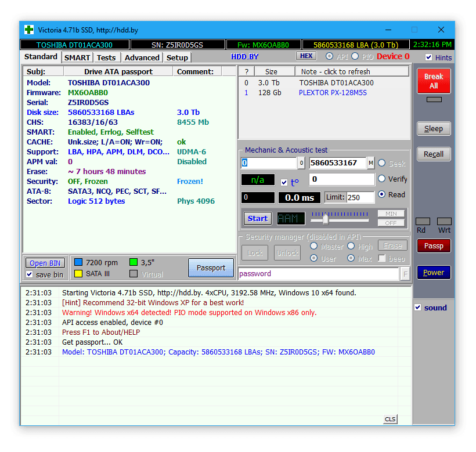Screen dimensions: 476x452
Task: Click the Frozen! security comment
Action: (x=190, y=182)
